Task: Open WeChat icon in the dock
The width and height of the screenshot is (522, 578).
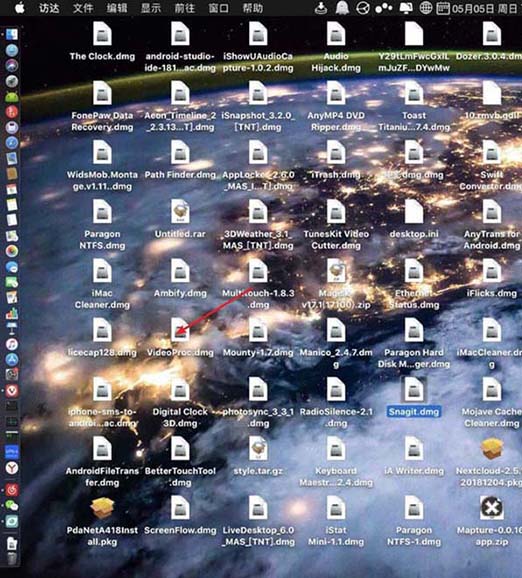Action: (x=12, y=505)
